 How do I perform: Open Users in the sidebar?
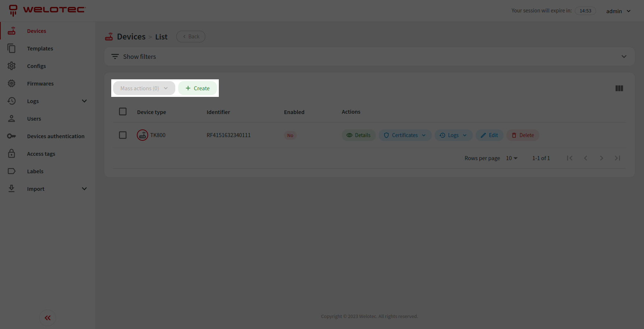(x=34, y=119)
